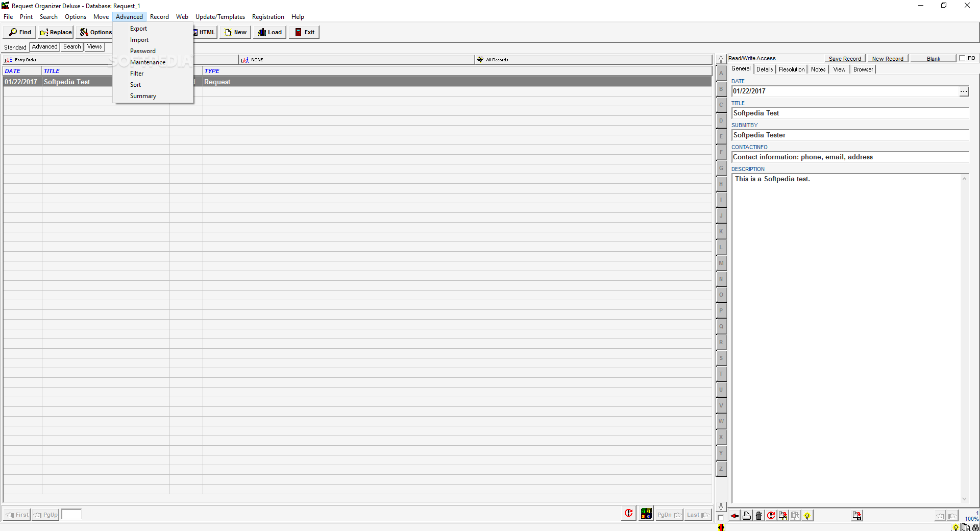
Task: Click the red left arrow icon
Action: point(734,516)
